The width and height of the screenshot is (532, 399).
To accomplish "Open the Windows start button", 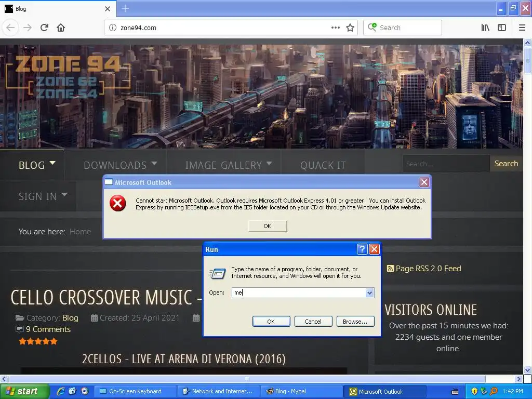I will click(24, 392).
